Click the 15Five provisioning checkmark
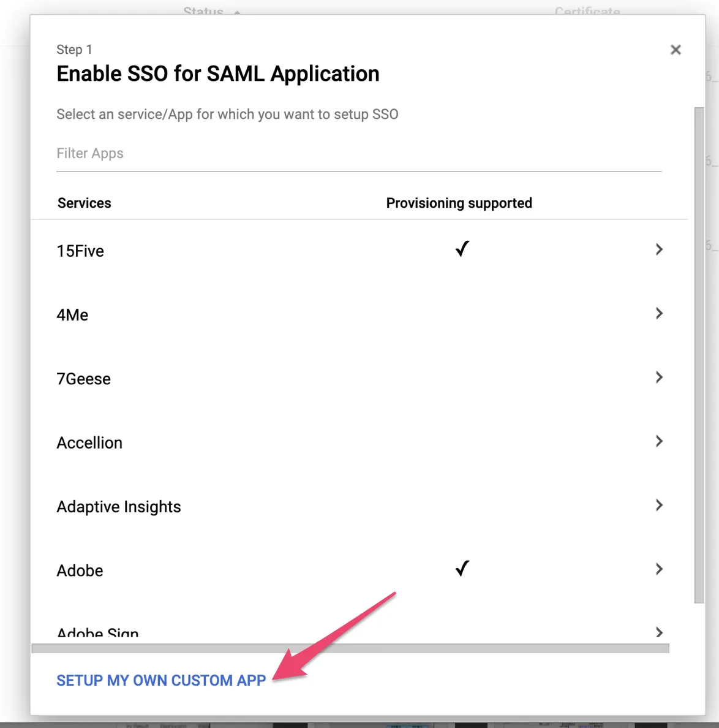The height and width of the screenshot is (728, 719). coord(462,249)
